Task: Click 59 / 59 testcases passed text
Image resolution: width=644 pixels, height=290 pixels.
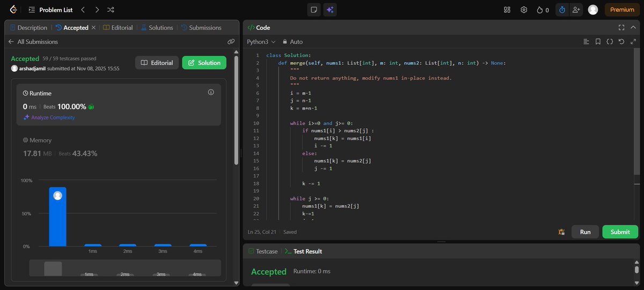Action: pyautogui.click(x=69, y=58)
